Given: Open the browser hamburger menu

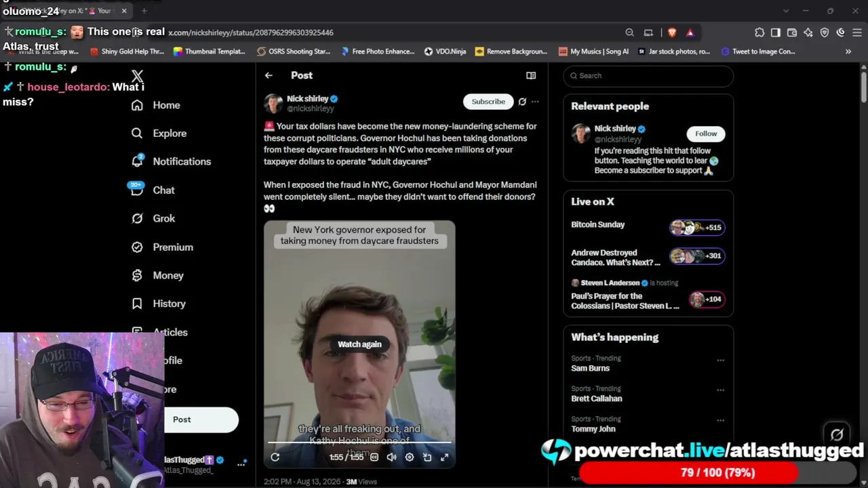Looking at the screenshot, I should [857, 33].
